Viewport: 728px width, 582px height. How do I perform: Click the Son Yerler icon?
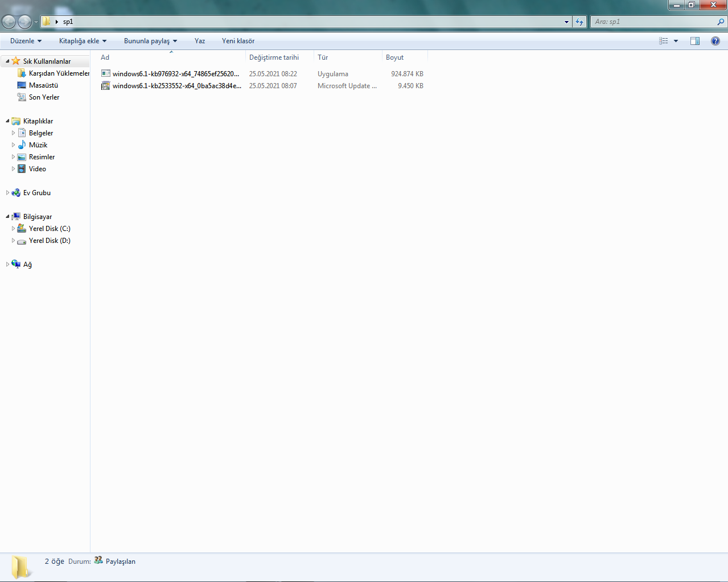[x=22, y=97]
